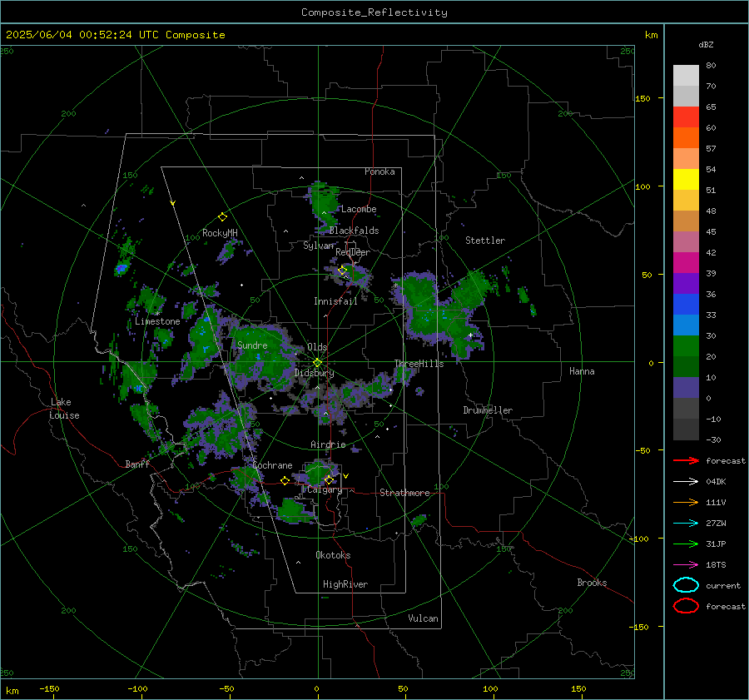Click the yellow diamond marker below RedDeer
749x700 pixels.
point(342,271)
